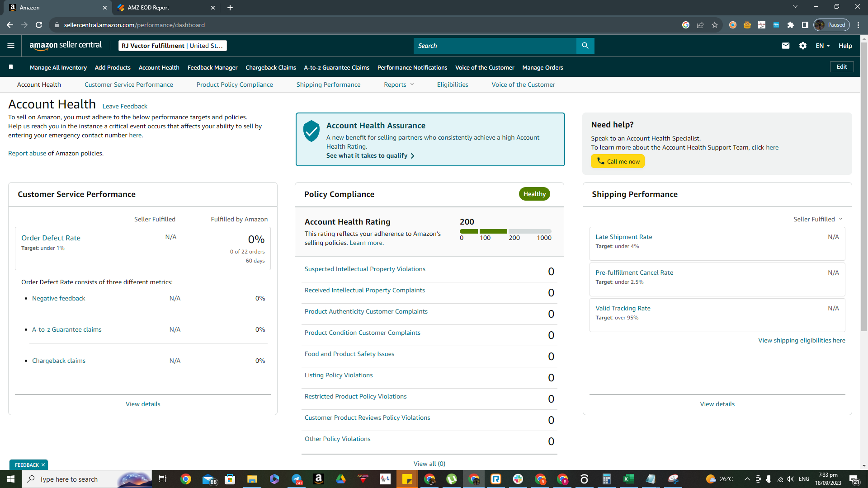Open the hamburger navigation menu

[11, 46]
